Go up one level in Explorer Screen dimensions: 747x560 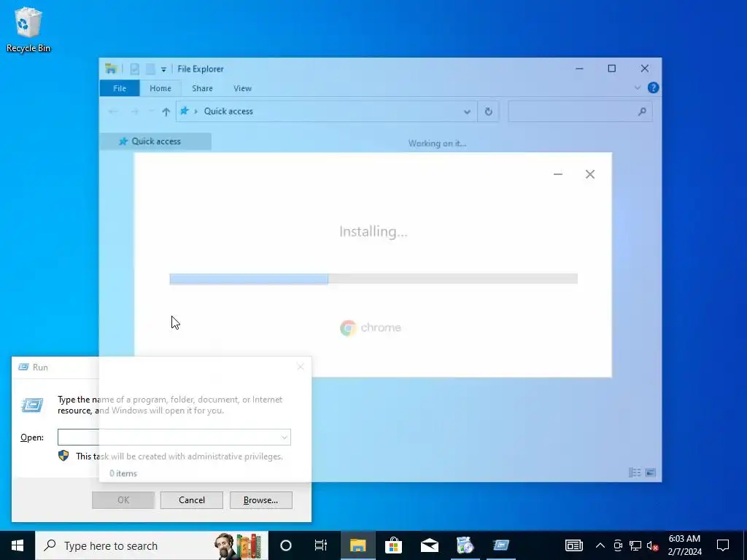(x=166, y=112)
